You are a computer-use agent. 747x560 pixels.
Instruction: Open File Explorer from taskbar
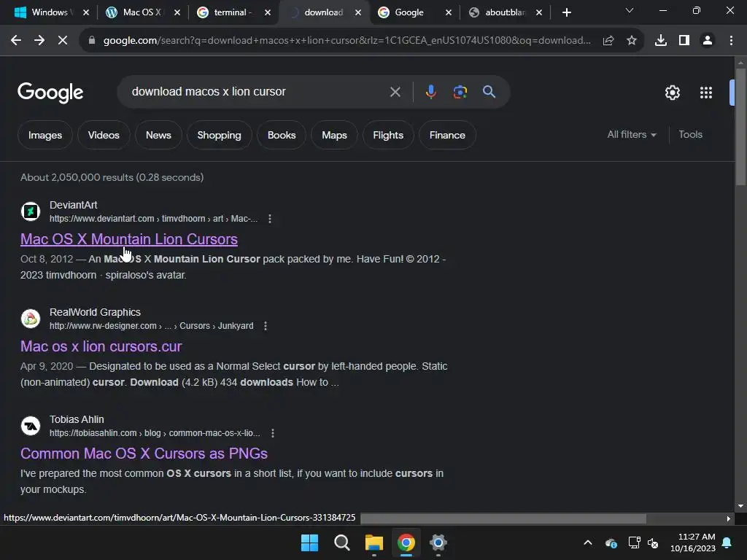[x=374, y=542]
